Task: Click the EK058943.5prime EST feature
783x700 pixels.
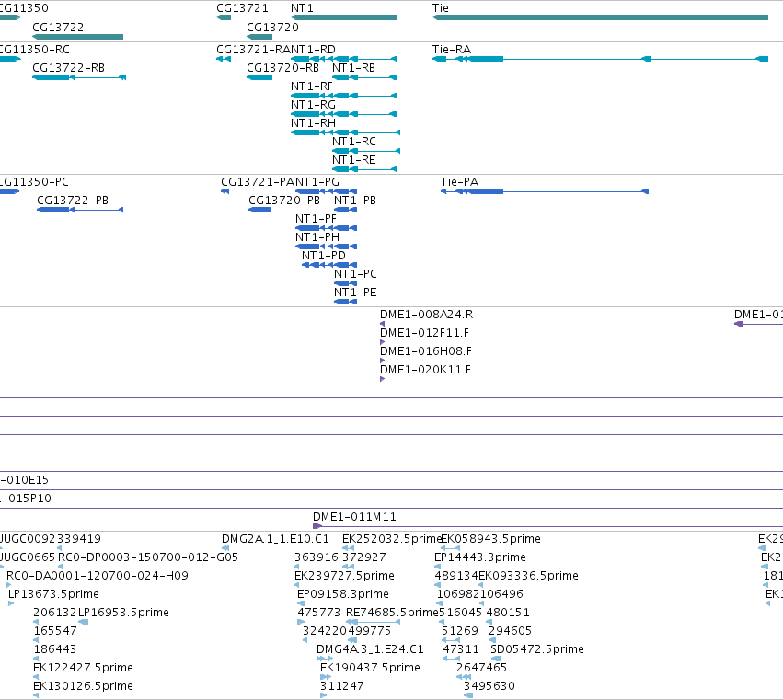Action: pos(451,548)
